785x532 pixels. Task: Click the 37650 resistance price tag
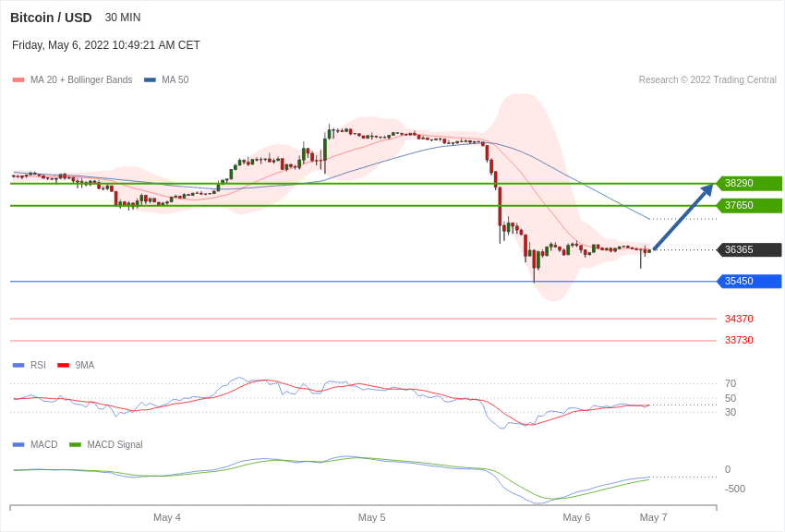[750, 205]
